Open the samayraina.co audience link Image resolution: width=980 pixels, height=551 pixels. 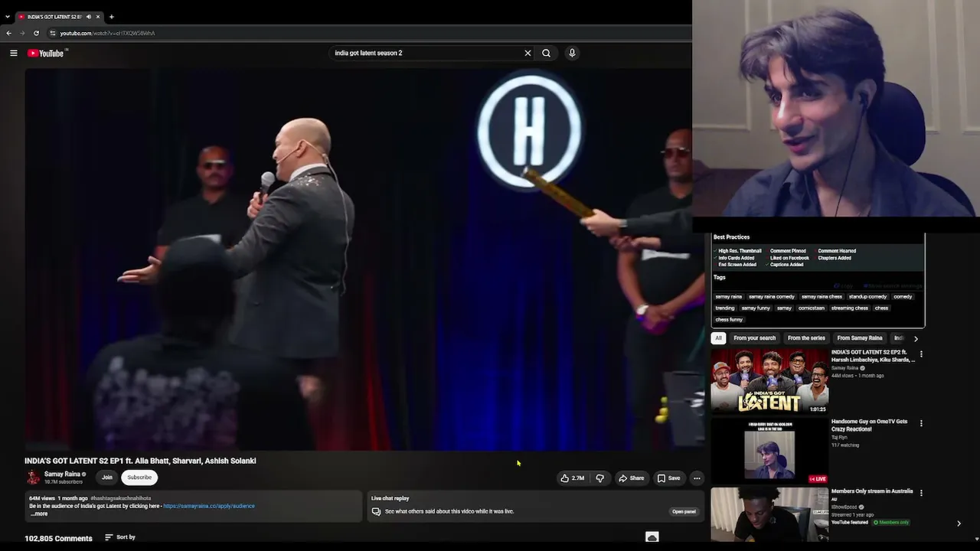[x=209, y=506]
